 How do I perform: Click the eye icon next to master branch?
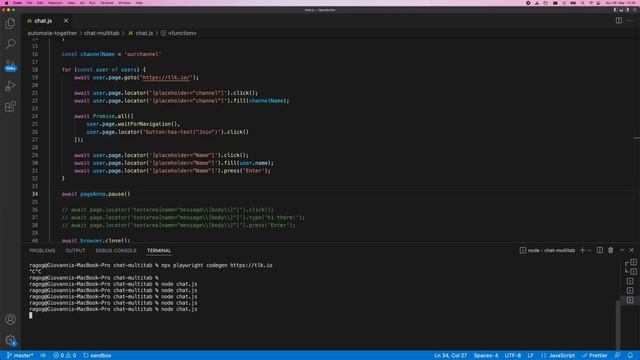(43, 356)
